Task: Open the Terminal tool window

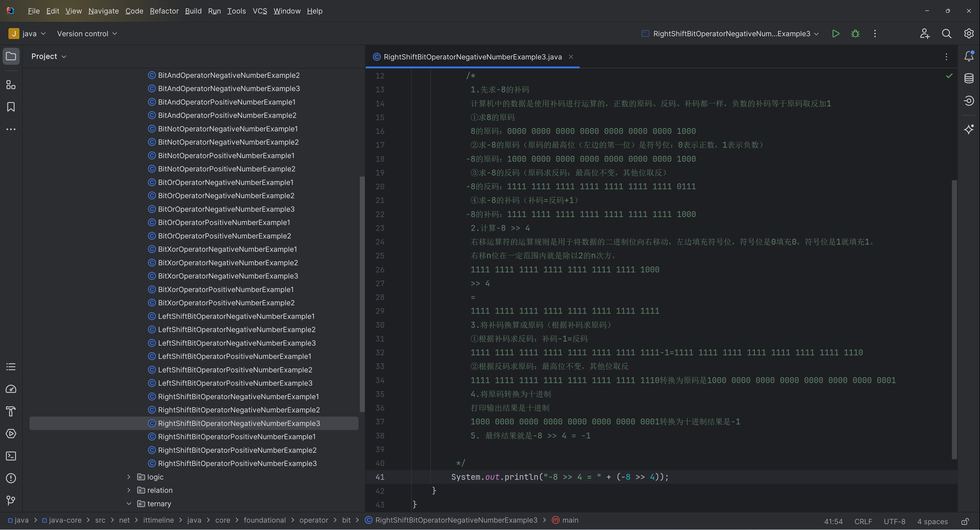Action: point(11,456)
